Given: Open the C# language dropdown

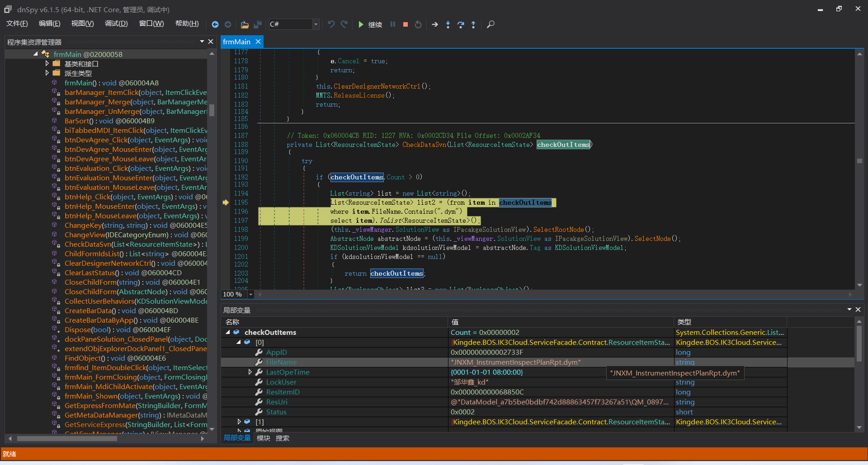Looking at the screenshot, I should [316, 24].
